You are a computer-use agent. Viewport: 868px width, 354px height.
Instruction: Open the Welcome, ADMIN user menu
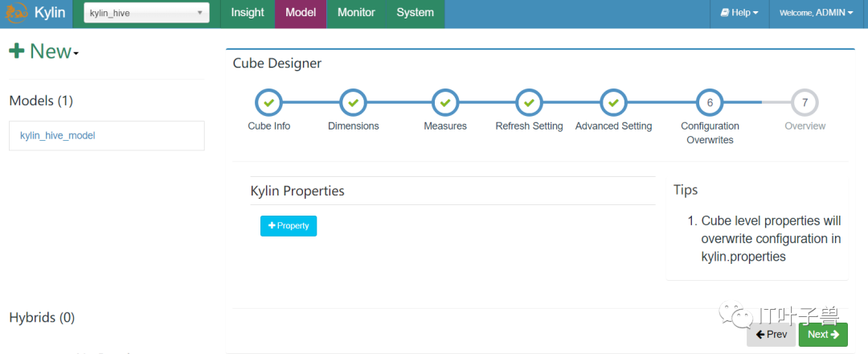[x=816, y=13]
